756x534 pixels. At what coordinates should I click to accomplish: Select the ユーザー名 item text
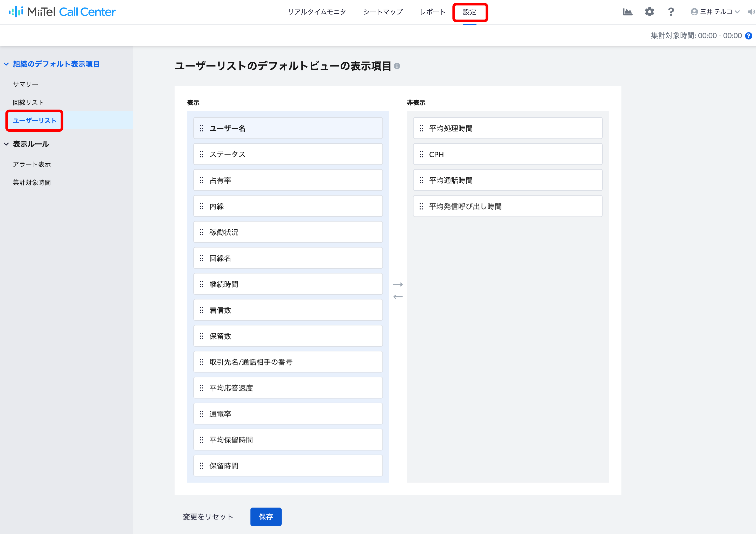228,128
